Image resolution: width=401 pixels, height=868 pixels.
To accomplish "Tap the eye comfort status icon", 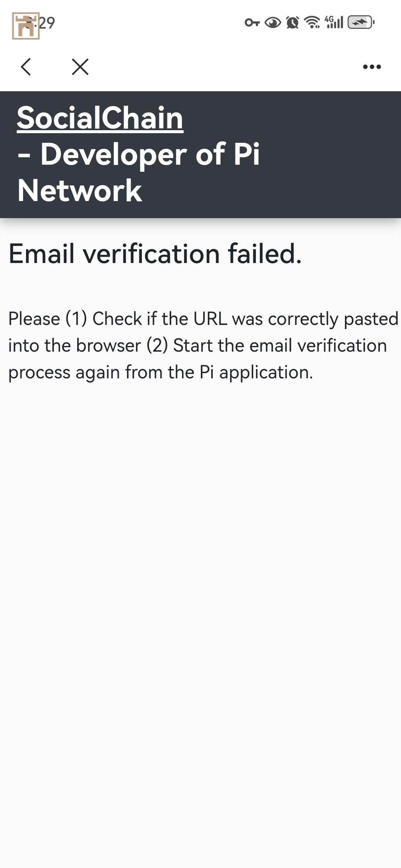I will point(273,23).
